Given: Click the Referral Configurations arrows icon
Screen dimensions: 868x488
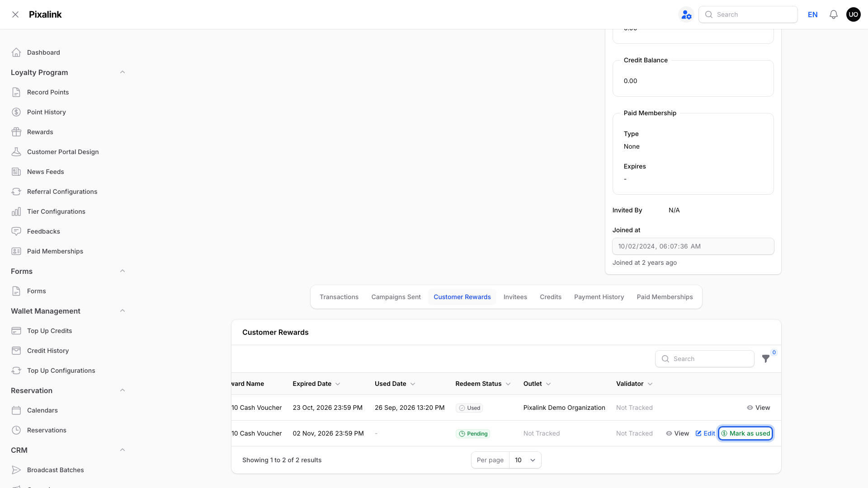Looking at the screenshot, I should [16, 192].
